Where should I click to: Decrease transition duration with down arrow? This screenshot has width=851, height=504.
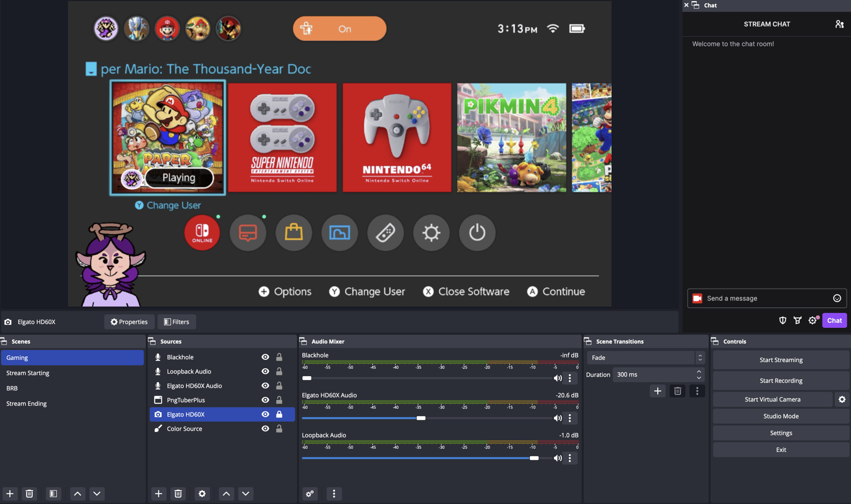click(699, 378)
